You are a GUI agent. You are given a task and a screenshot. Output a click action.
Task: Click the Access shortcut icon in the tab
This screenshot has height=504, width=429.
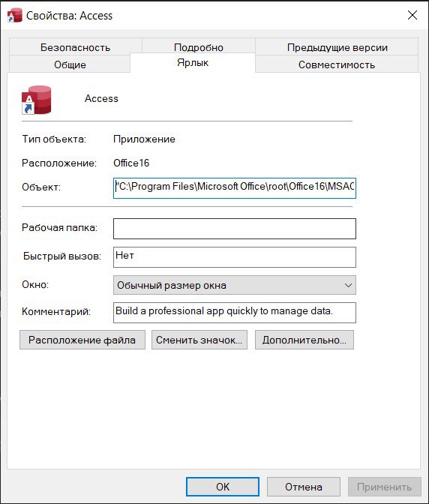tap(36, 100)
